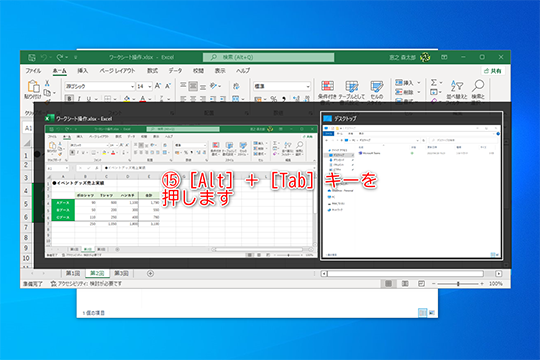Viewport: 540px width, 360px height.
Task: Switch to the 数式 tab
Action: pos(152,71)
